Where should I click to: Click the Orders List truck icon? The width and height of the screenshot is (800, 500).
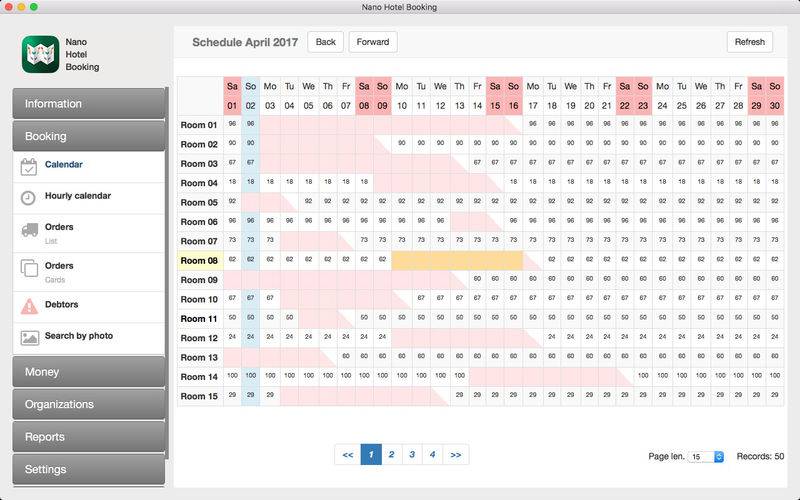[30, 230]
